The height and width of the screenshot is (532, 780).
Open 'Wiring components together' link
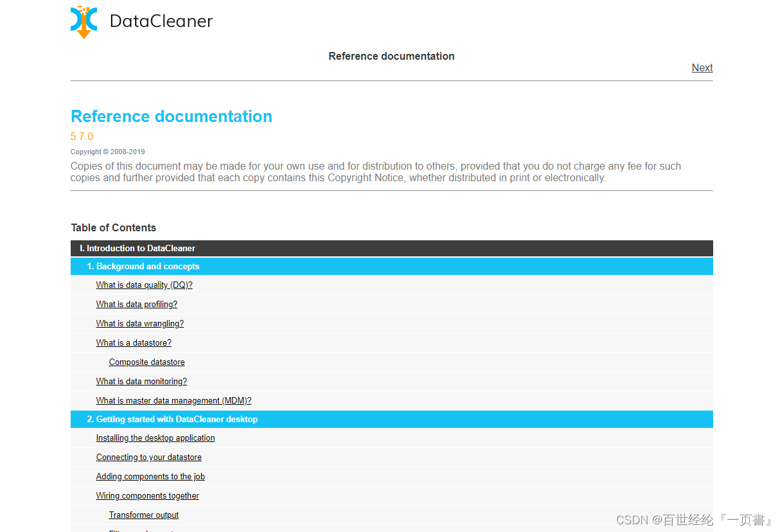pos(148,496)
